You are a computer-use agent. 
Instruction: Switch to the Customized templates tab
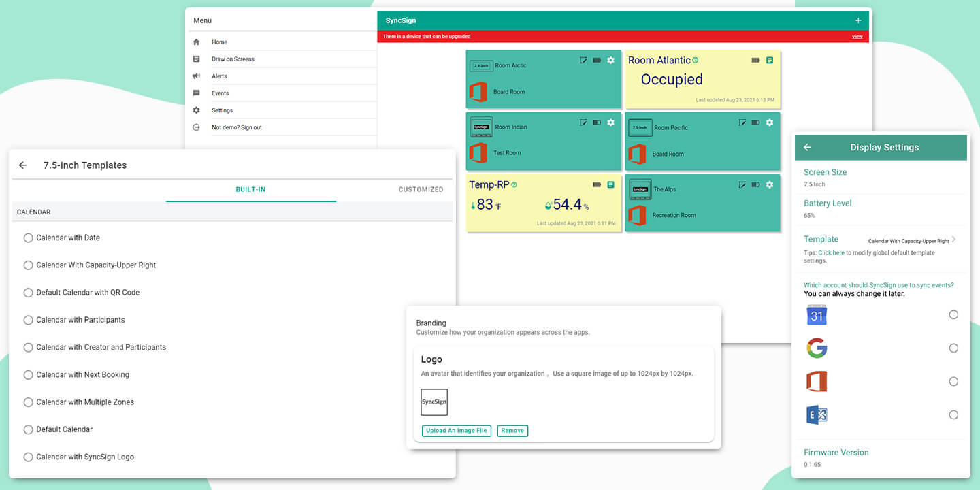point(421,190)
